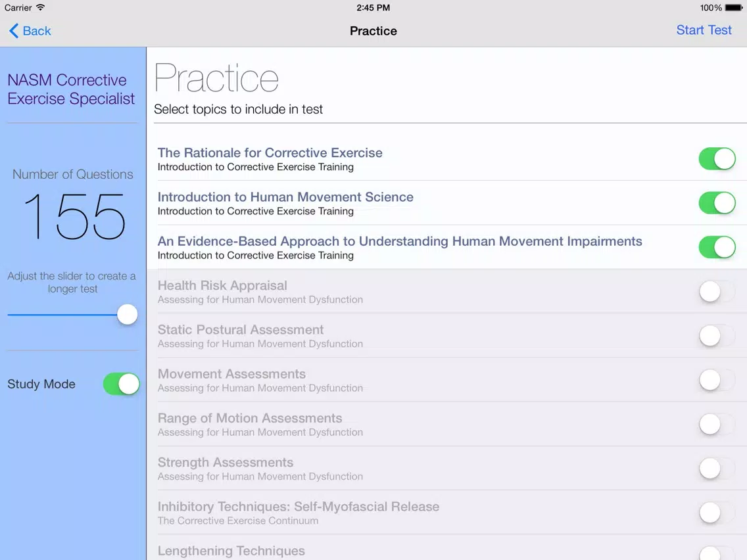Enable Inhibitory Techniques: Self-Myofascial Release switch
747x560 pixels.
click(717, 513)
